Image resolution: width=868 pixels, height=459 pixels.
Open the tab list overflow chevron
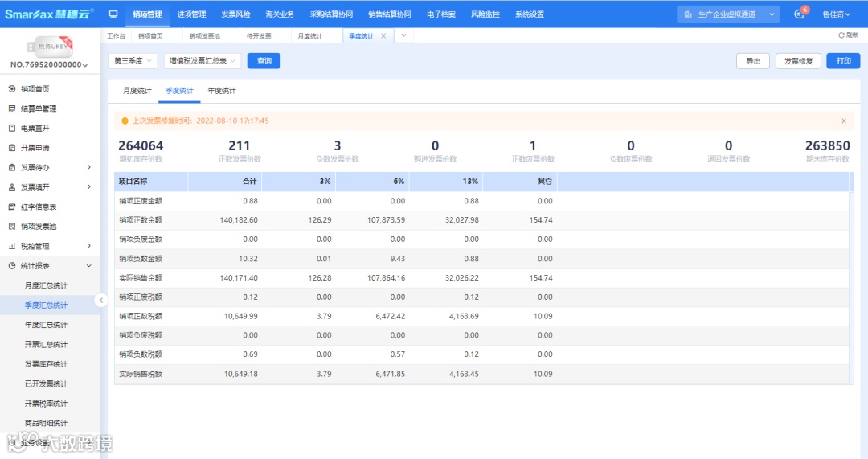tap(403, 35)
